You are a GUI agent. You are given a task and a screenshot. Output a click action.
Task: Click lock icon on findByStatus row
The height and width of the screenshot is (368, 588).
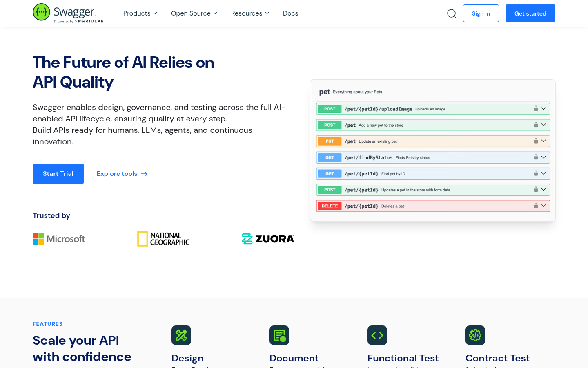coord(536,157)
